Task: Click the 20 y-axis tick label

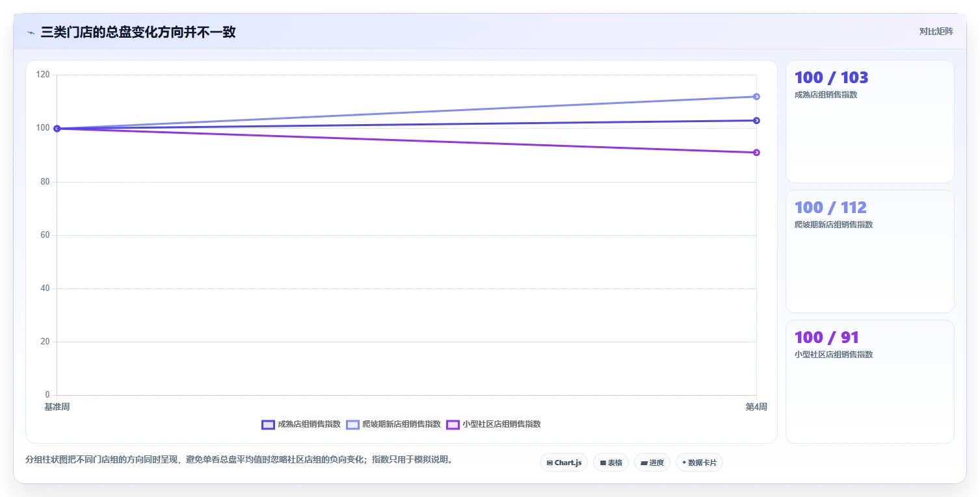Action: 45,342
